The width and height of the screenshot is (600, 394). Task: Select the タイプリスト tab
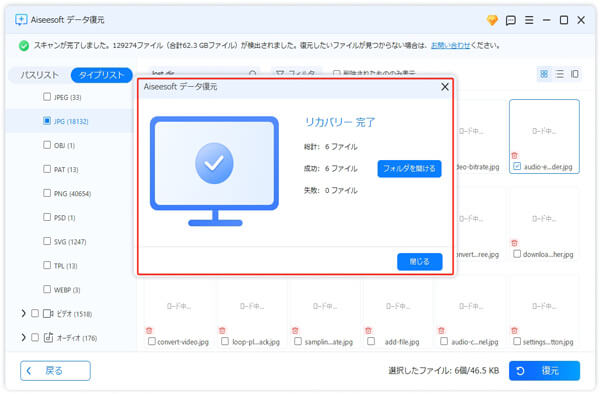[x=101, y=75]
